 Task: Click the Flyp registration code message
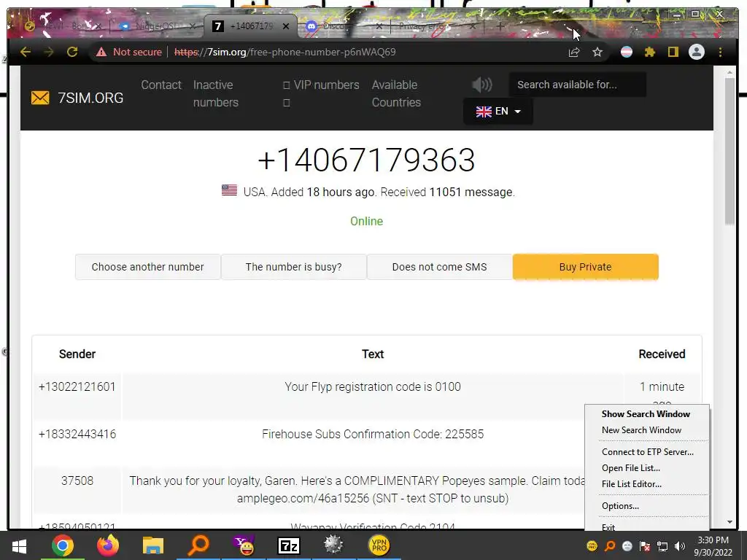coord(373,387)
